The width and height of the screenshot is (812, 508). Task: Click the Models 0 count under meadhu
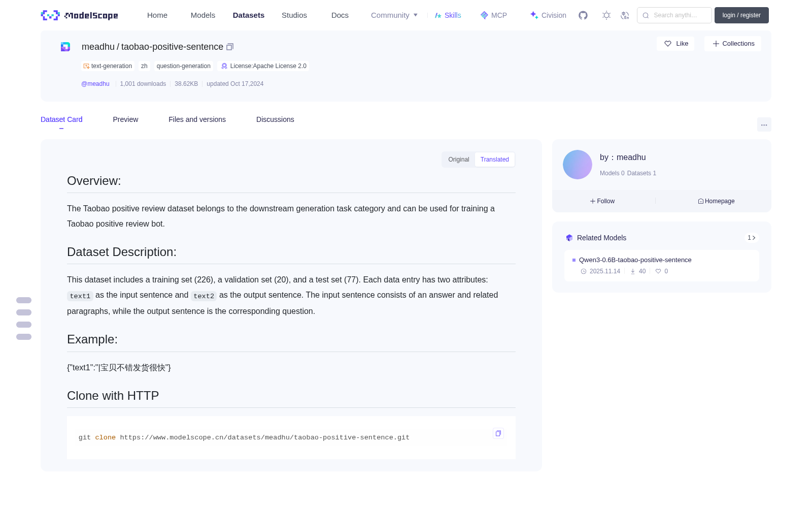click(612, 173)
